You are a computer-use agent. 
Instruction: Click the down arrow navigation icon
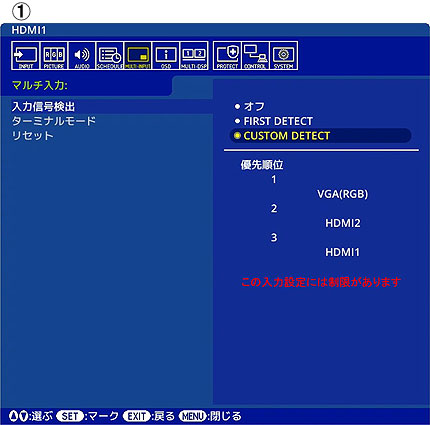[24, 416]
